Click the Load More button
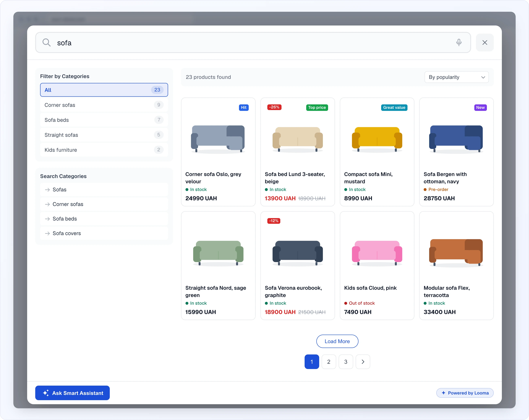This screenshot has width=529, height=420. click(337, 341)
